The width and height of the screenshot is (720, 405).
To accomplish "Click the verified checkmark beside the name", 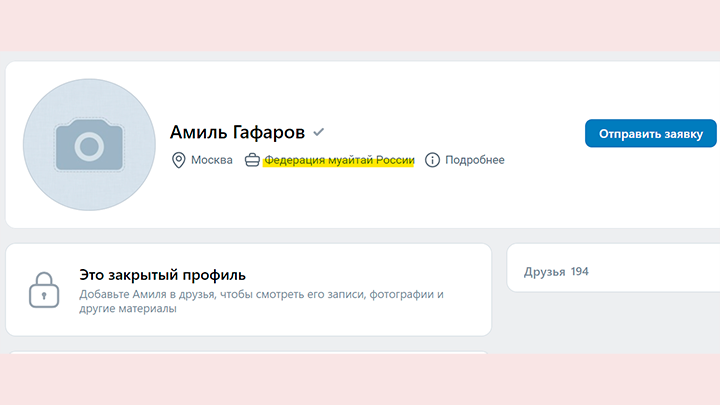I will click(x=319, y=132).
